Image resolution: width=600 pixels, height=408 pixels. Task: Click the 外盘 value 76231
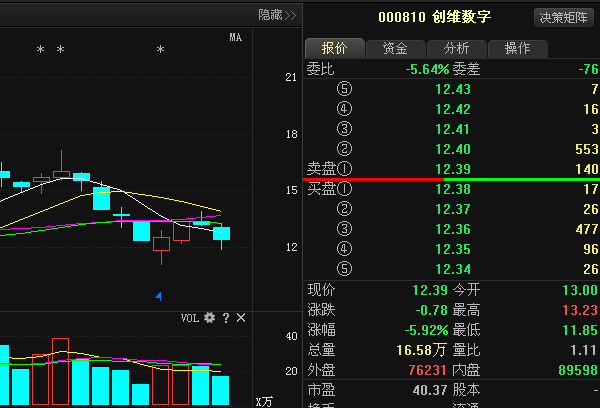[427, 370]
